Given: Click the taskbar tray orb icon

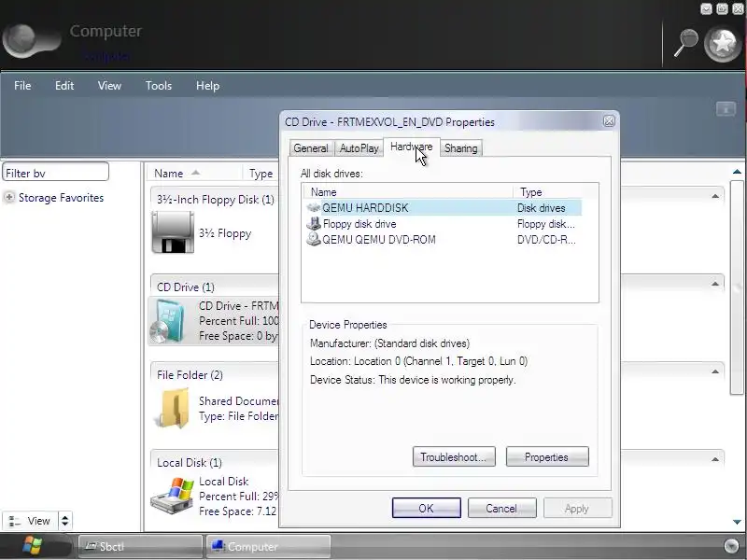Looking at the screenshot, I should click(x=731, y=546).
